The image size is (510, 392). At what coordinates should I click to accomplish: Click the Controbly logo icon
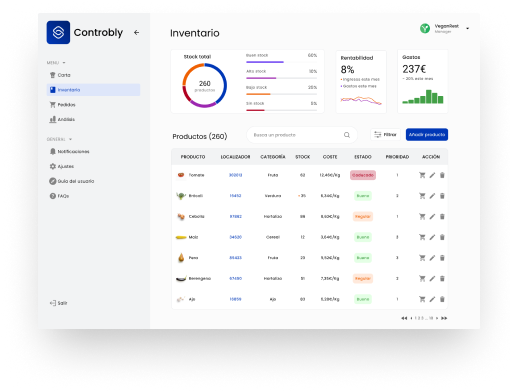[x=58, y=32]
